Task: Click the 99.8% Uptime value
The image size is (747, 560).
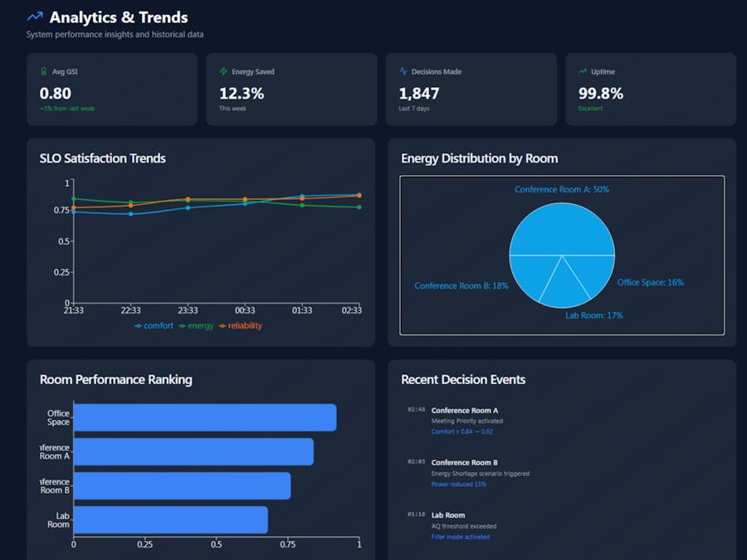Action: coord(601,93)
